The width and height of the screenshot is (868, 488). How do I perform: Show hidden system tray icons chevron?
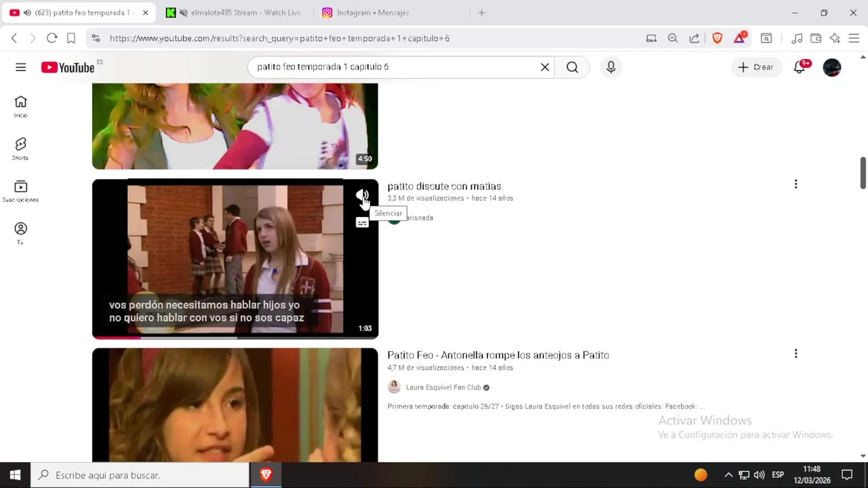point(728,475)
